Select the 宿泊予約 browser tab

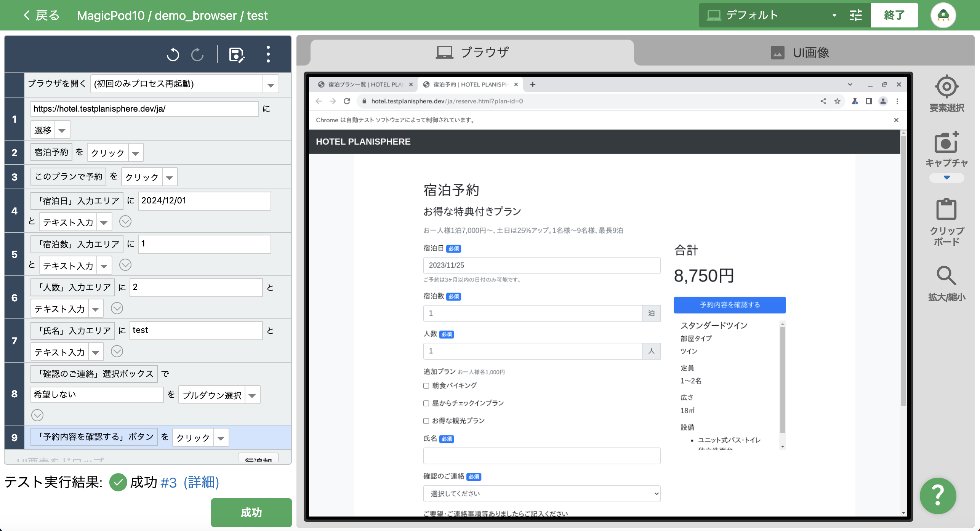[x=471, y=84]
